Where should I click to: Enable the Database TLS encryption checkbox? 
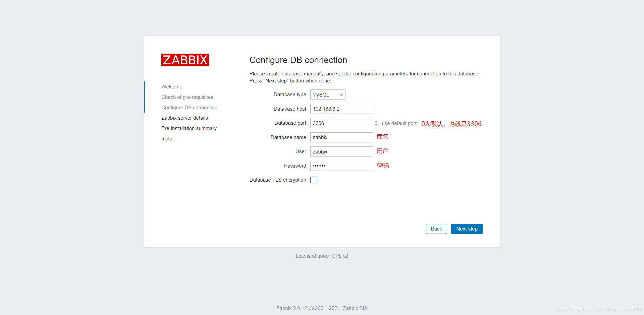pyautogui.click(x=314, y=180)
